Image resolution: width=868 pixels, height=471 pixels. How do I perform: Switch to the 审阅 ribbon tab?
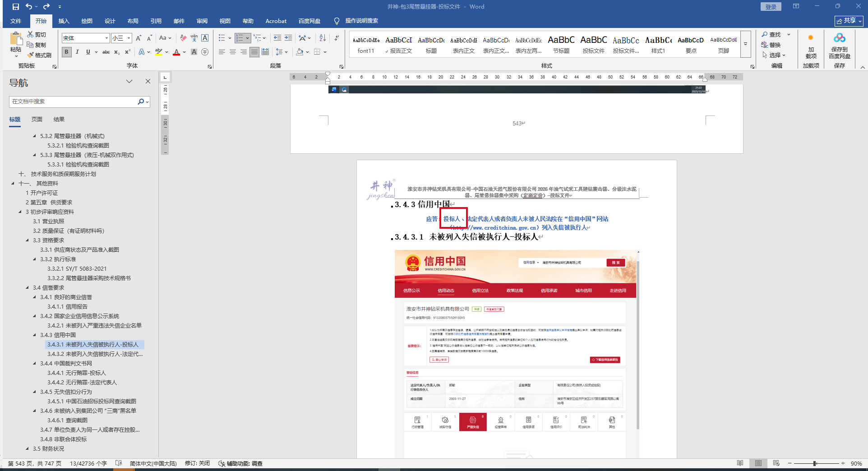[x=202, y=21]
